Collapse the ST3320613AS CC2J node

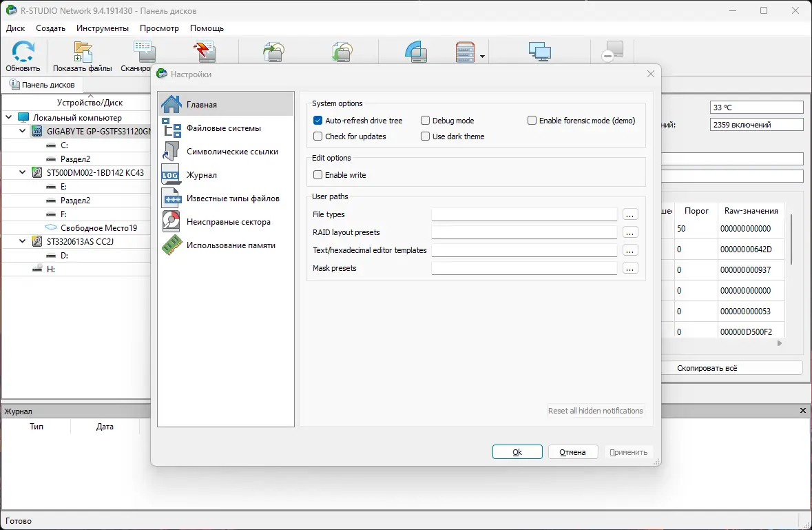click(x=22, y=241)
